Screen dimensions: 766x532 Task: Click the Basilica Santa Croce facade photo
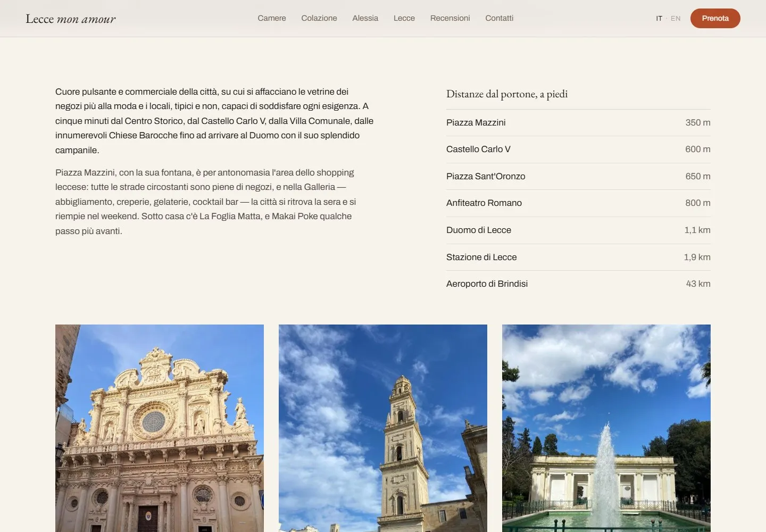pyautogui.click(x=160, y=428)
